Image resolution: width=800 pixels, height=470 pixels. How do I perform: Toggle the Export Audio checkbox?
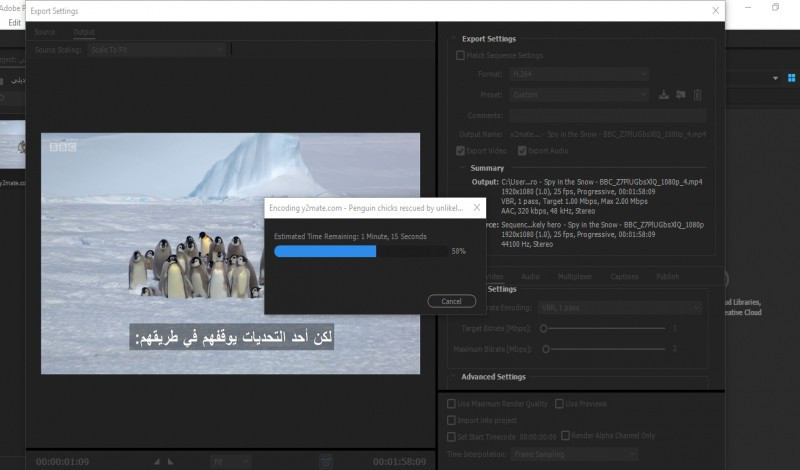tap(521, 150)
